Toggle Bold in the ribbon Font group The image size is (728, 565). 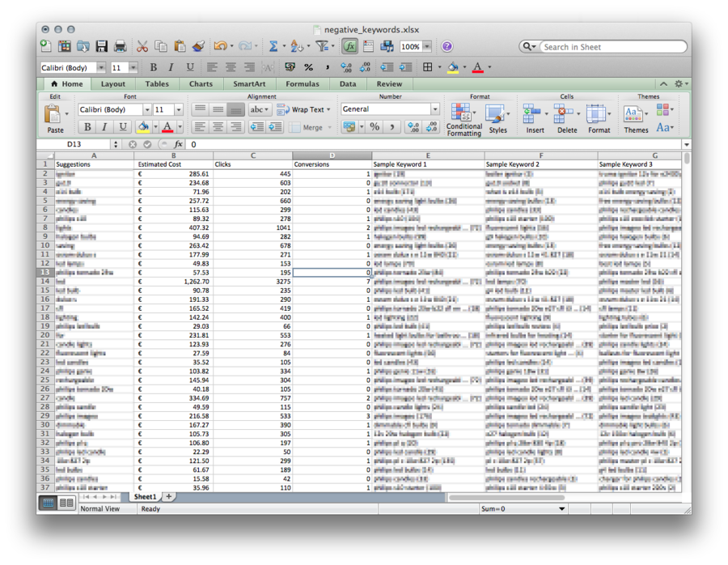pyautogui.click(x=87, y=127)
